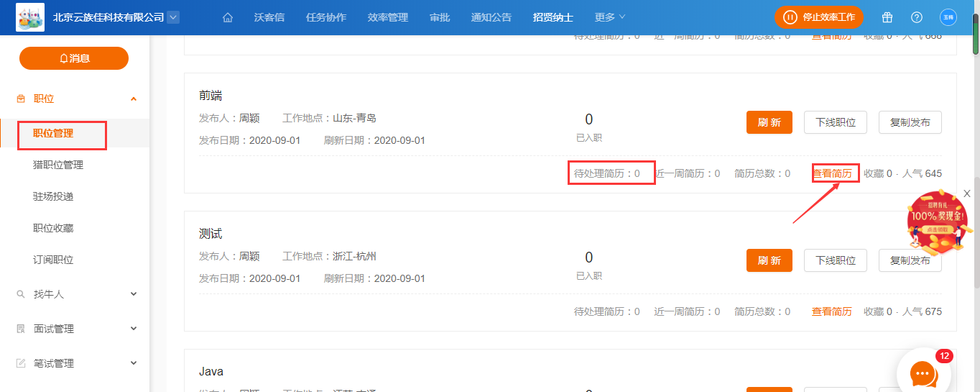Viewport: 980px width, 392px height.
Task: Open the 沃客信 tab
Action: pyautogui.click(x=269, y=17)
